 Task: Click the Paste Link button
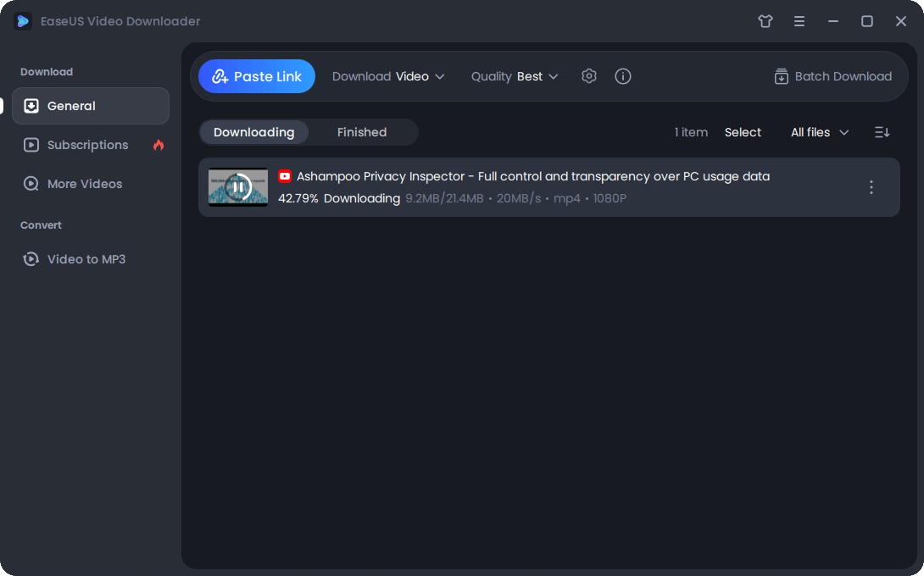(257, 76)
